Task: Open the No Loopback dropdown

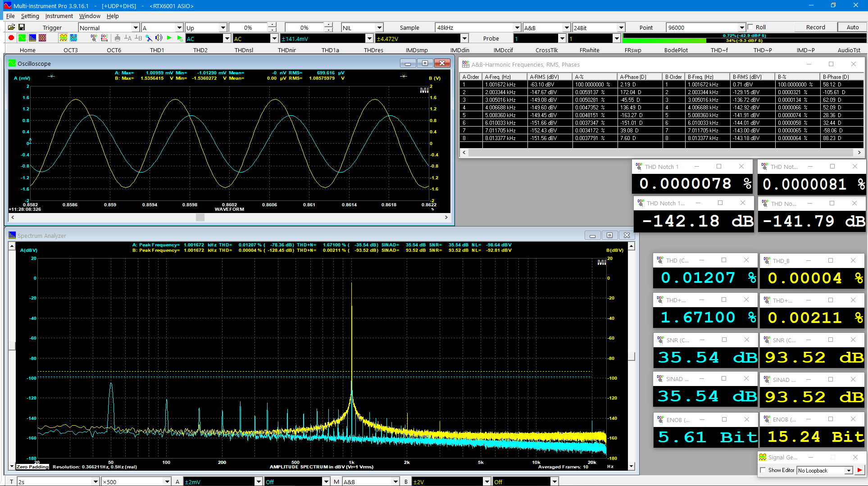Action: point(849,470)
